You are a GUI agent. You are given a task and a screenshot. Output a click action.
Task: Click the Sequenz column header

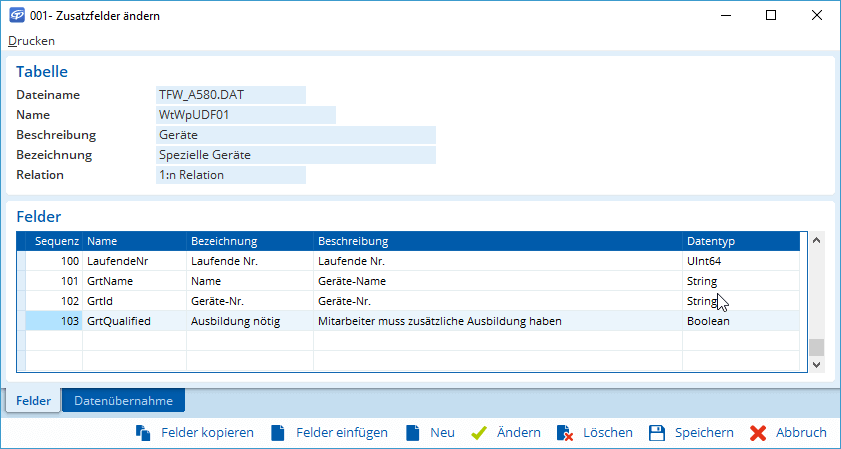(56, 241)
